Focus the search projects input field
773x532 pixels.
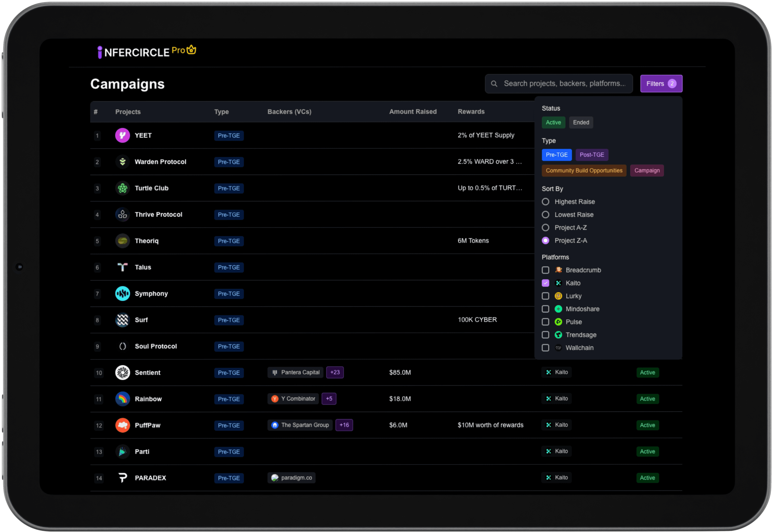point(564,84)
